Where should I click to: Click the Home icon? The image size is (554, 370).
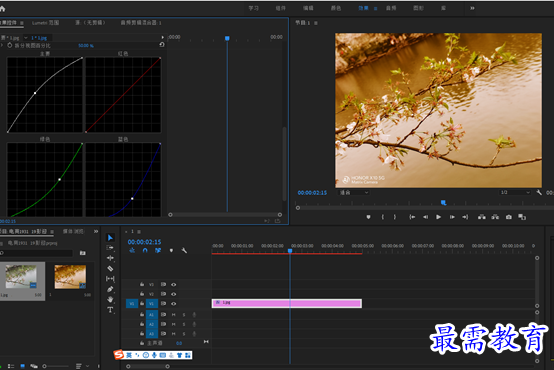click(2, 8)
